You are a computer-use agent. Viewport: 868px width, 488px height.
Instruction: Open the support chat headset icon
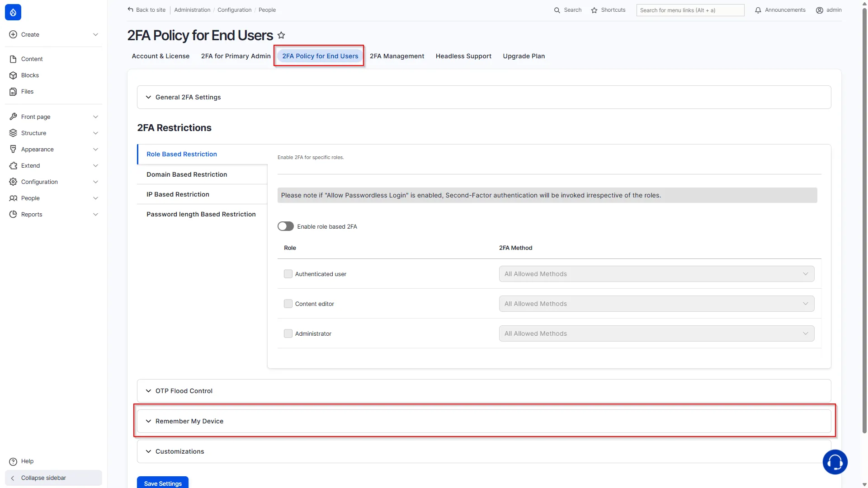835,462
